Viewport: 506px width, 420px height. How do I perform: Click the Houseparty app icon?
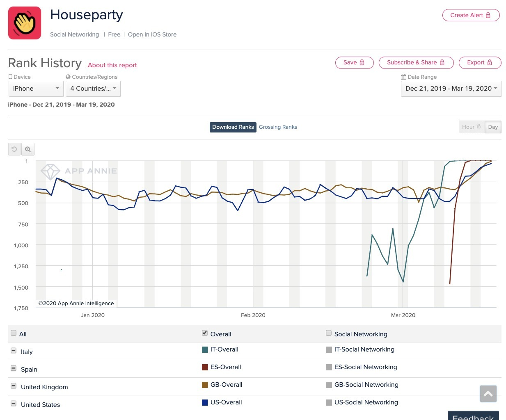click(x=25, y=23)
